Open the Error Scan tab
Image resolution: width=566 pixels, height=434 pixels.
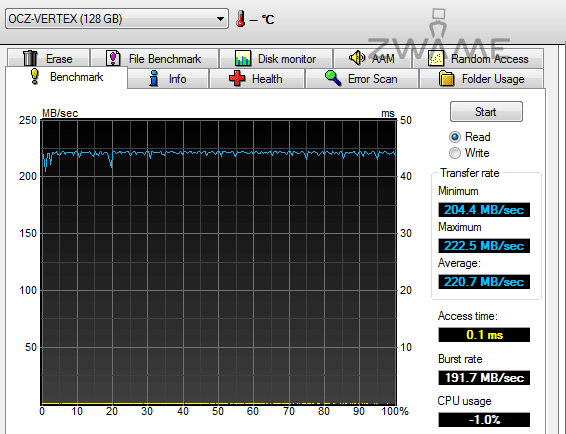362,78
